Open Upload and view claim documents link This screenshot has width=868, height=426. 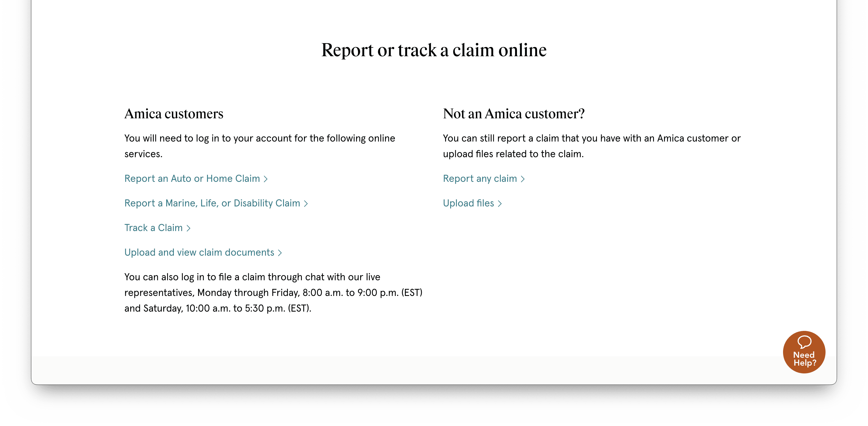click(x=203, y=252)
